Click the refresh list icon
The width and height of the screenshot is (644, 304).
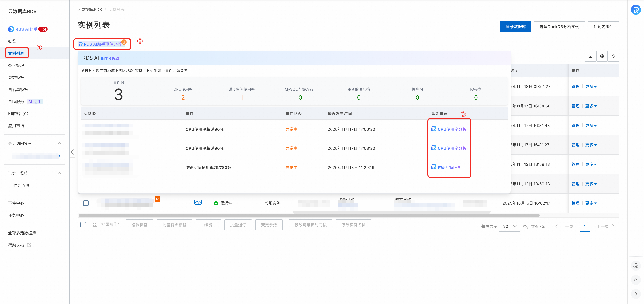pos(613,56)
